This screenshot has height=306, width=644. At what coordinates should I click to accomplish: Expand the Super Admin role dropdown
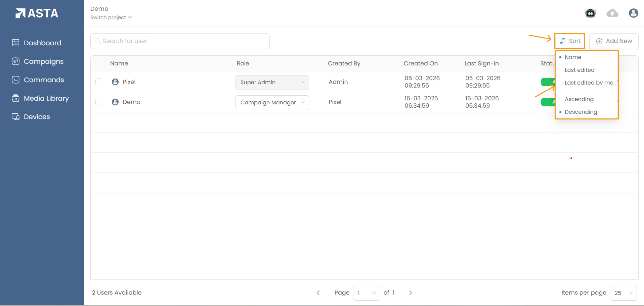pos(272,83)
